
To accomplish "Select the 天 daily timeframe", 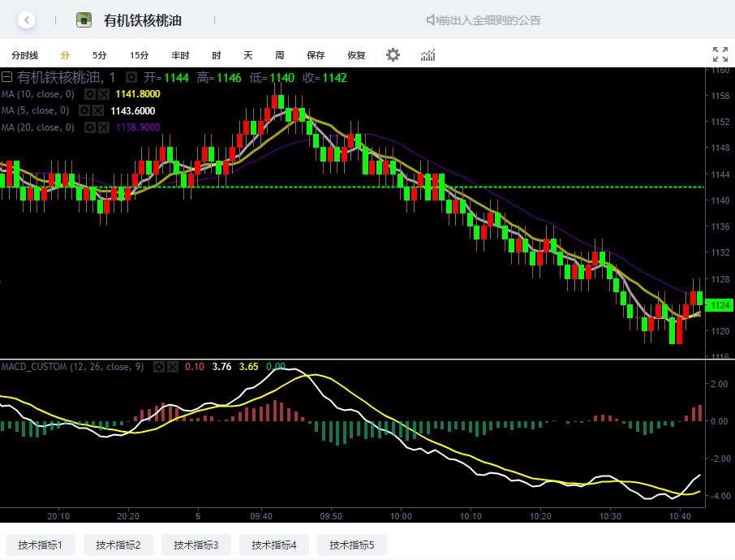I will point(248,55).
